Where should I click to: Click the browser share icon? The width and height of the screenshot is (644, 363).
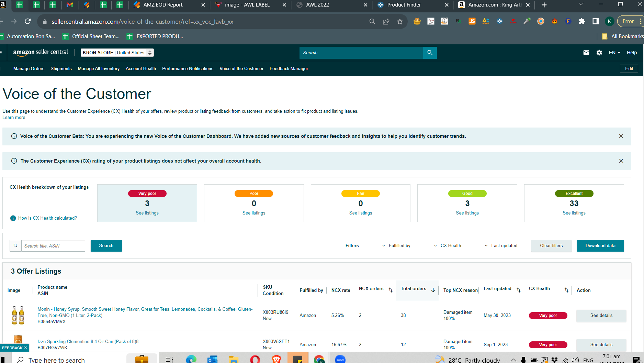[386, 22]
